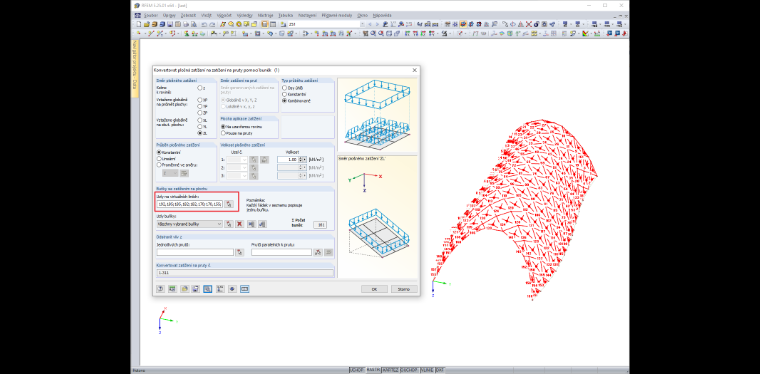Open units and decimals icon (0.00) in dialog

[x=172, y=289]
